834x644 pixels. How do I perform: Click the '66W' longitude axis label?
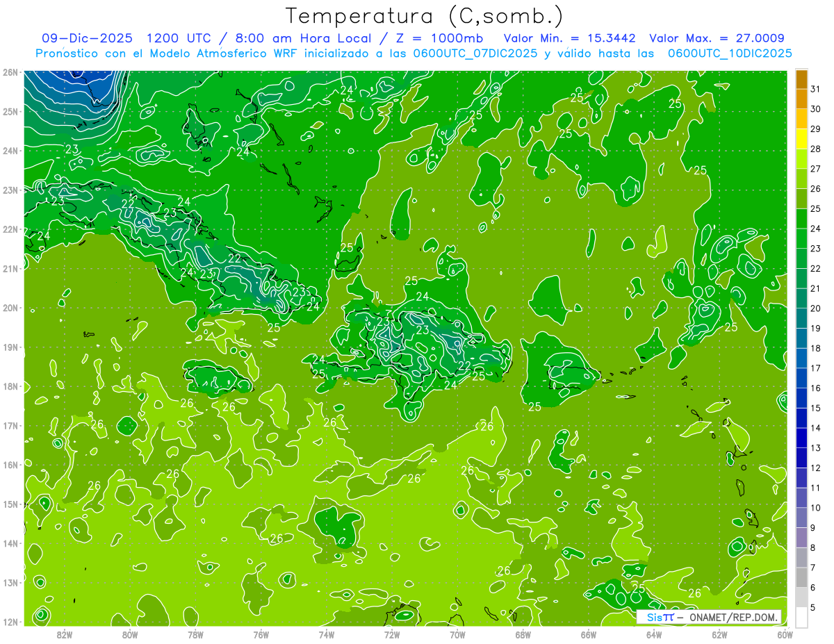589,634
